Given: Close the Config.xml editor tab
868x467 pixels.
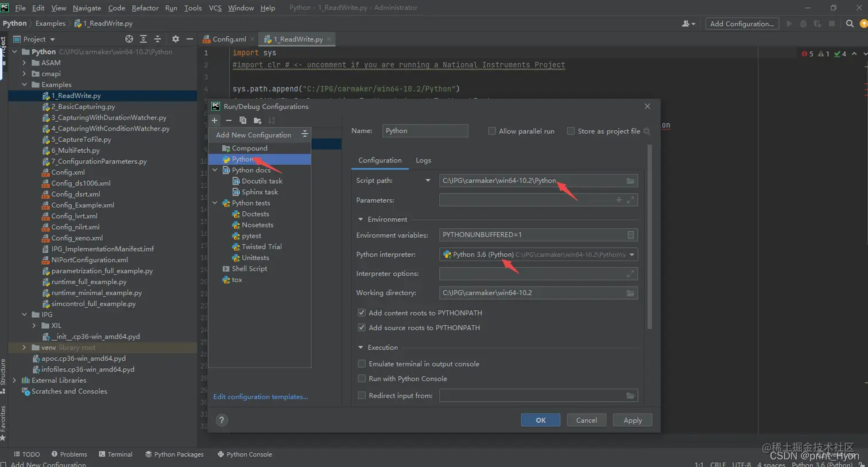Looking at the screenshot, I should pos(252,40).
